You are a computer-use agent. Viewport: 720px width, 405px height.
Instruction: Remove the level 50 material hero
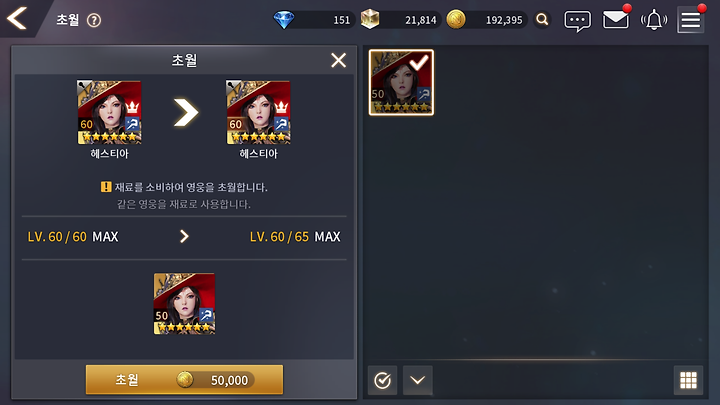coord(184,304)
